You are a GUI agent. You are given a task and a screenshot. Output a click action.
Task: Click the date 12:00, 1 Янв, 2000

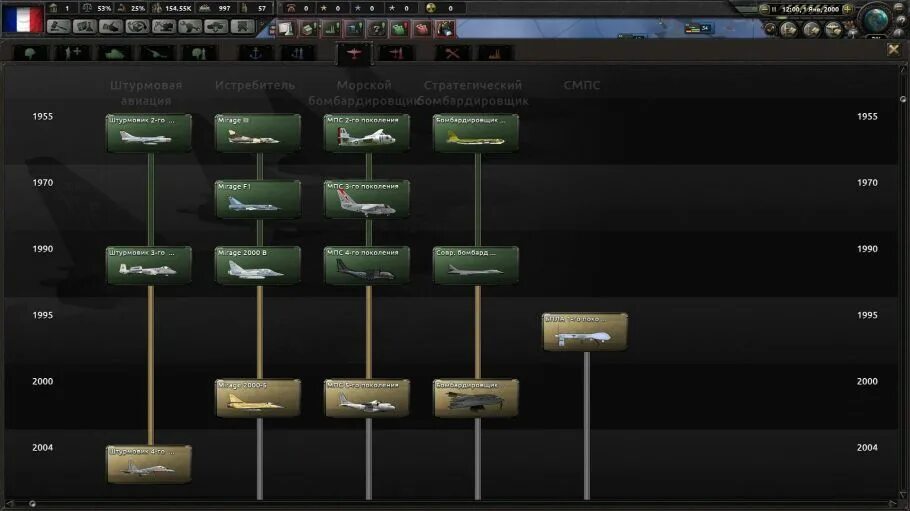pos(811,9)
